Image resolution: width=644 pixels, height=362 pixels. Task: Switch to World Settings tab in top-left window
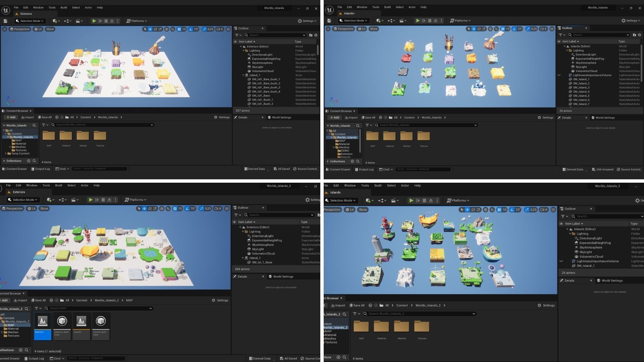[x=279, y=118]
